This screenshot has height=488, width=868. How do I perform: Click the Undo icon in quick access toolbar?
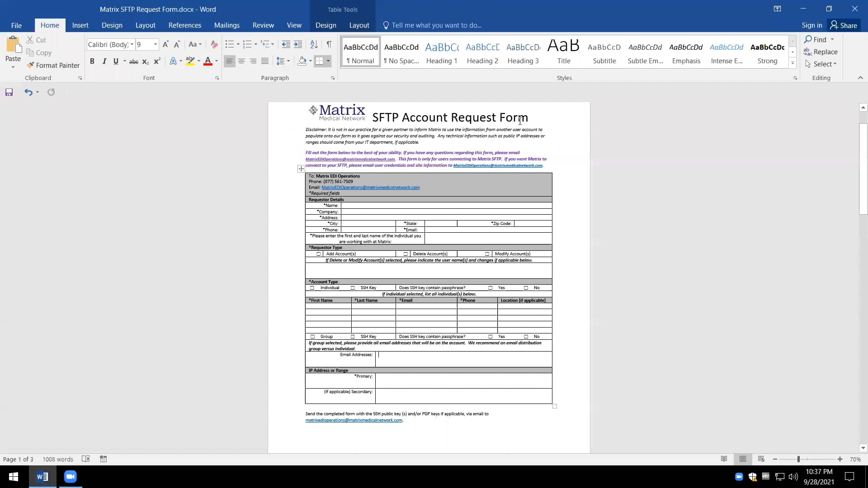tap(28, 92)
